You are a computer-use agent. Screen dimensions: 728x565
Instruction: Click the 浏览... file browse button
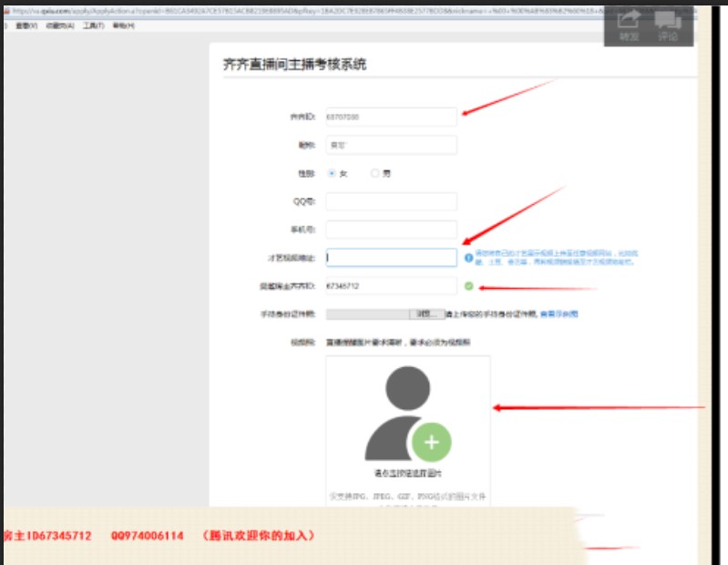(x=427, y=314)
